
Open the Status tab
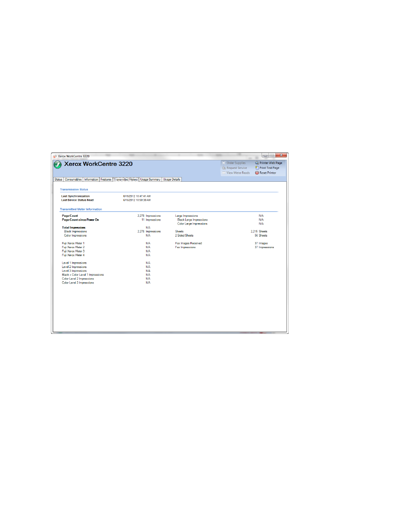coord(59,179)
